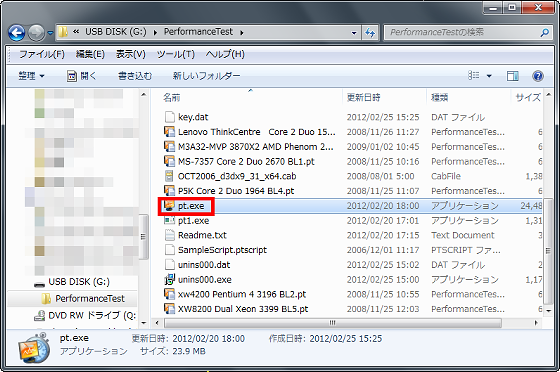This screenshot has width=560, height=372.
Task: Click USB DISK (G:) in the address path
Action: [x=116, y=32]
